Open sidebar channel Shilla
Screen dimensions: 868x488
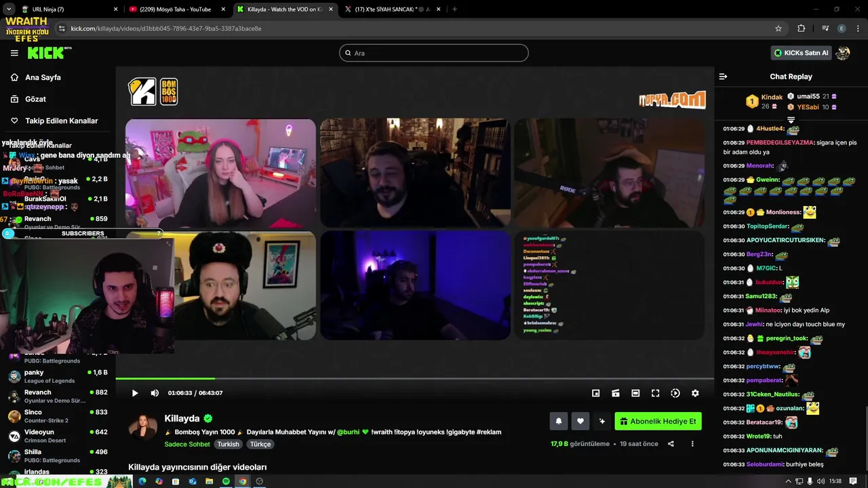(x=58, y=455)
